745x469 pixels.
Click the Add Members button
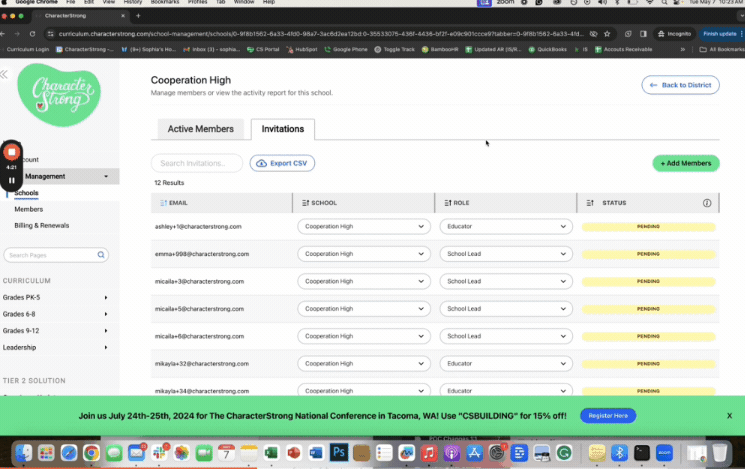pos(685,163)
